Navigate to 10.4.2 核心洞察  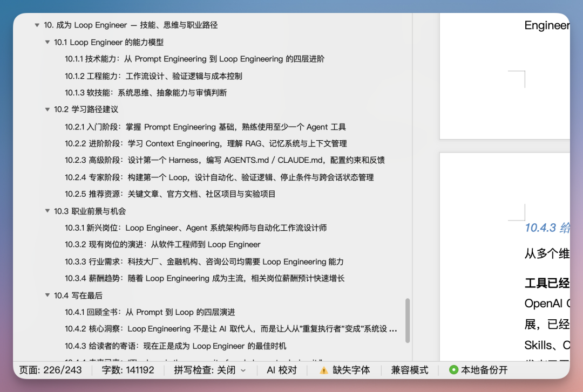point(231,329)
